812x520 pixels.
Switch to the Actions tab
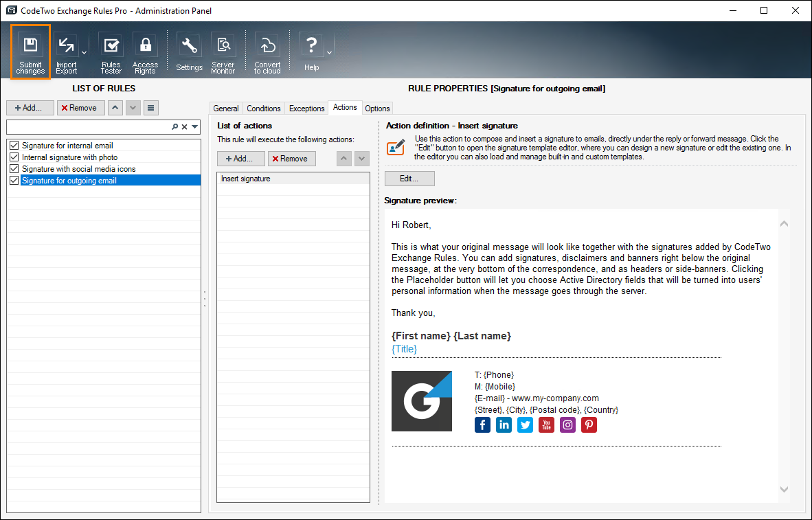click(x=345, y=107)
